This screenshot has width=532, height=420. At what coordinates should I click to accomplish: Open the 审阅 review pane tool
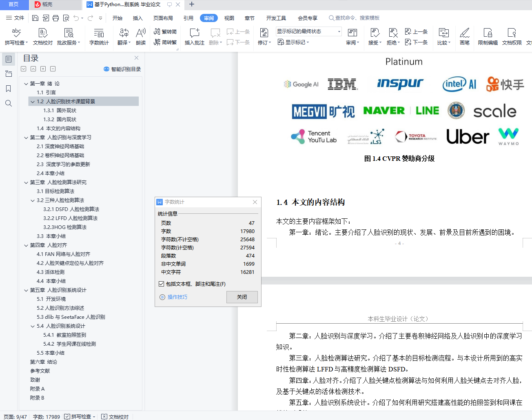352,36
